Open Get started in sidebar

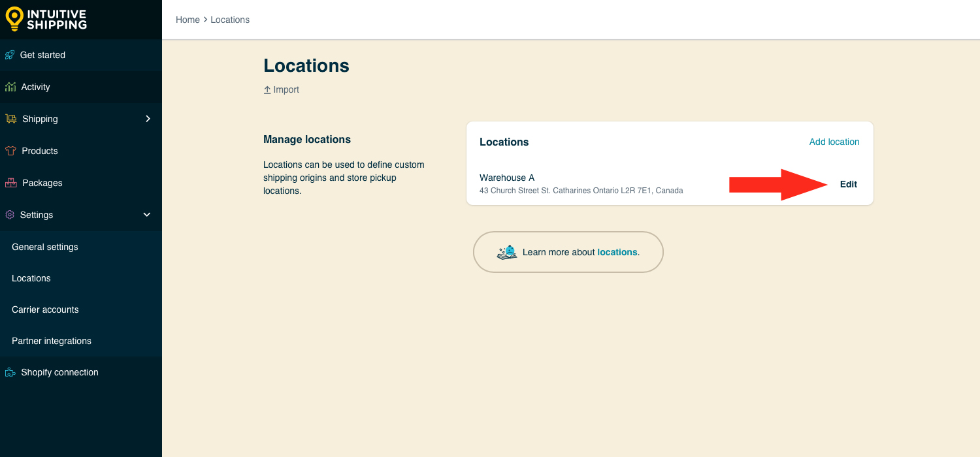pyautogui.click(x=42, y=55)
